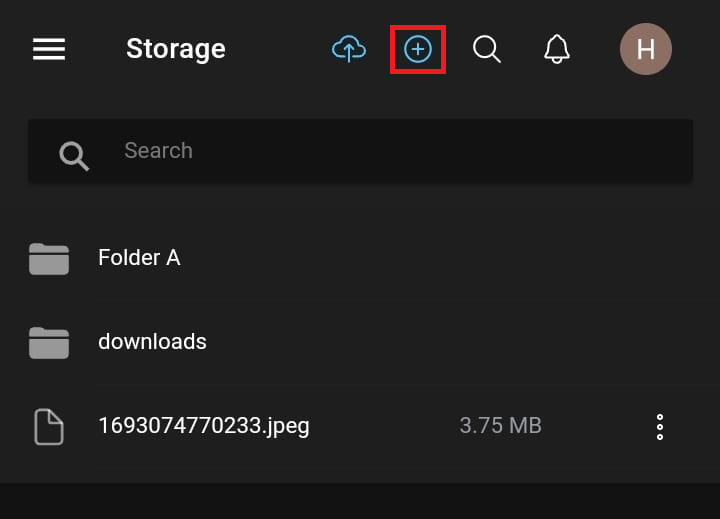Viewport: 720px width, 519px height.
Task: Focus the Search input field
Action: point(400,151)
